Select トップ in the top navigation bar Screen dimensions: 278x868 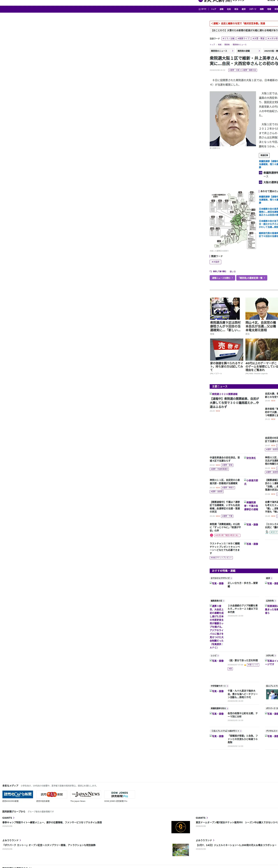point(214,9)
